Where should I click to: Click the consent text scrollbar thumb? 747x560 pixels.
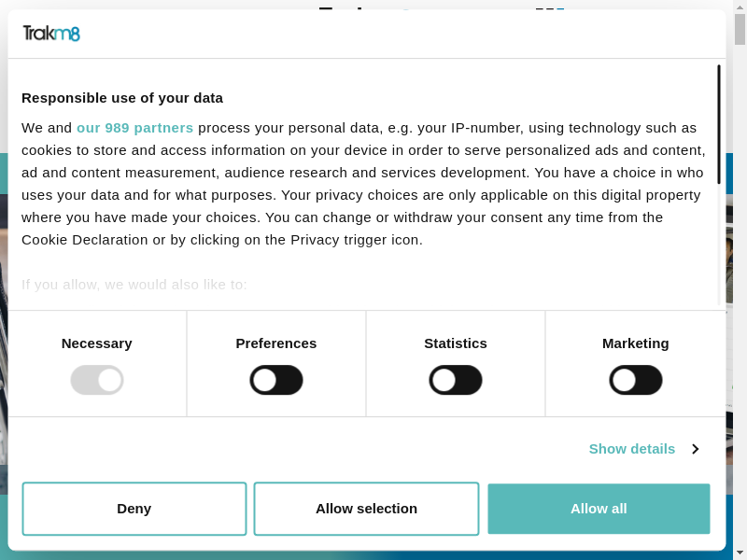(x=718, y=123)
